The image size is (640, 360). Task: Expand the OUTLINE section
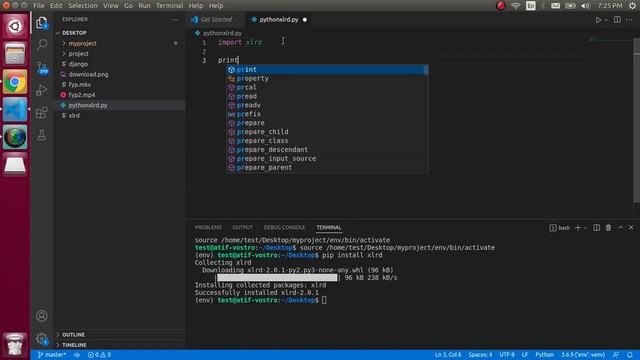(x=73, y=334)
